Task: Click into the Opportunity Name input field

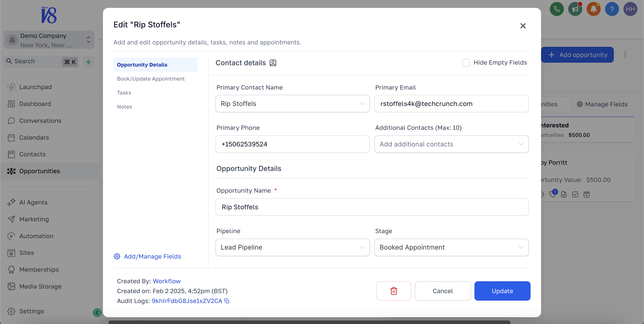Action: point(372,207)
